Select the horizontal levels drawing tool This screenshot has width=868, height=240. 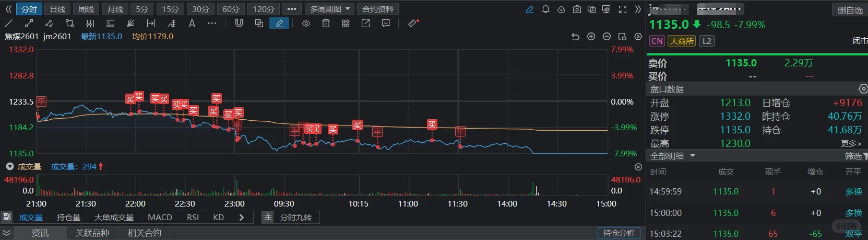coord(110,24)
